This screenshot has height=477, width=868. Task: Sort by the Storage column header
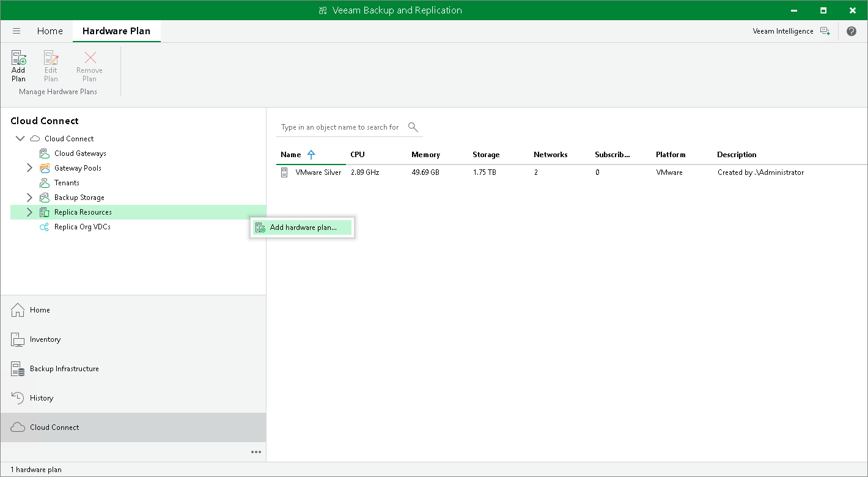tap(486, 155)
